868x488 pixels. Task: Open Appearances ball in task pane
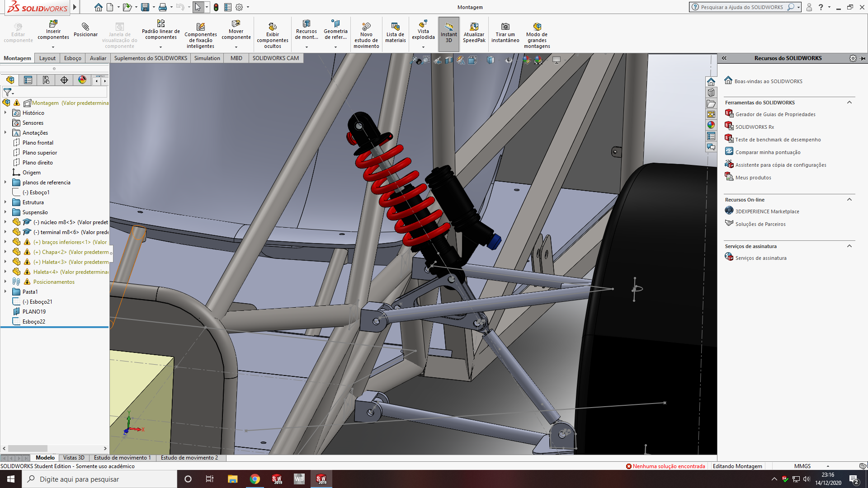(x=711, y=125)
